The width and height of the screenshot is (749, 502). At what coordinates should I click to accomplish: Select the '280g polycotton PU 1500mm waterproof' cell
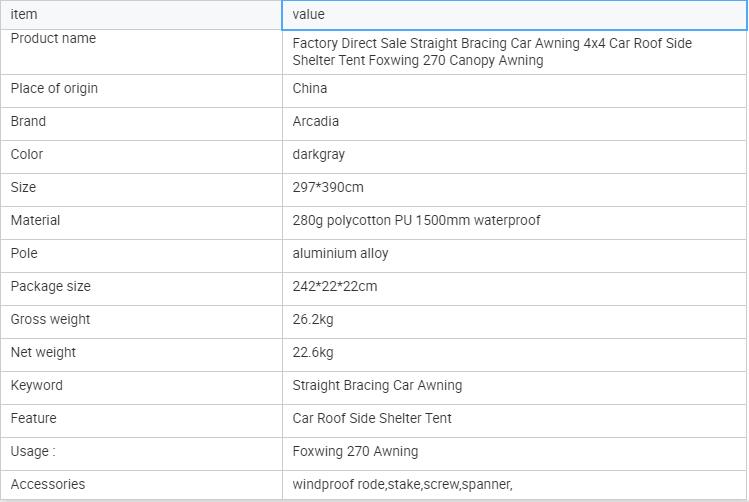point(416,220)
